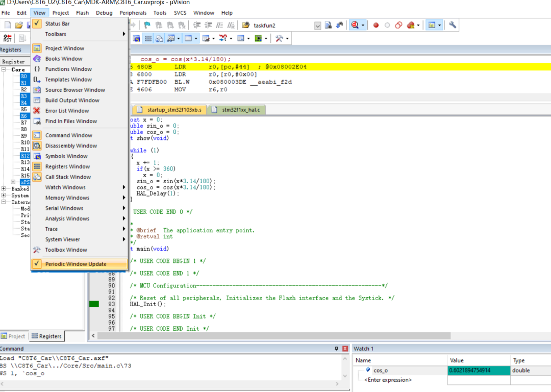Screen dimensions: 551x392
Task: Switch to startup_stm32f103xb.s tab
Action: (x=169, y=110)
